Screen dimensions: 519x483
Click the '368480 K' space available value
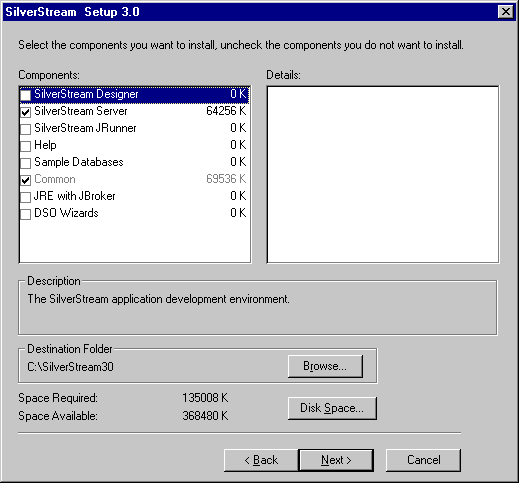point(205,416)
